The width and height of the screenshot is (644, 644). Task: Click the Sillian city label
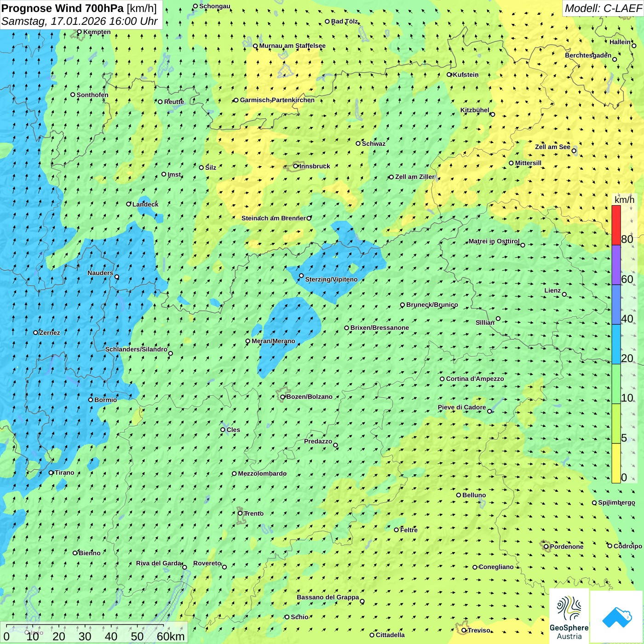485,322
